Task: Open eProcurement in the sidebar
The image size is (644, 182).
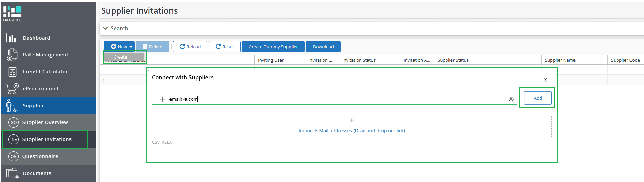Action: (49, 89)
